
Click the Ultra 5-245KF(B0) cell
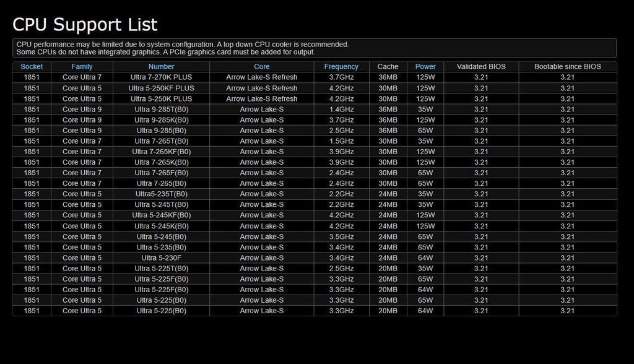click(162, 215)
